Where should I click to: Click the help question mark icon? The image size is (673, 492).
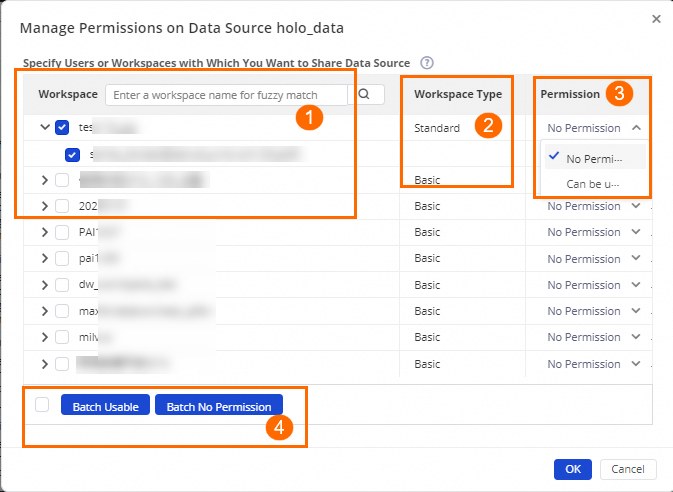[x=427, y=62]
